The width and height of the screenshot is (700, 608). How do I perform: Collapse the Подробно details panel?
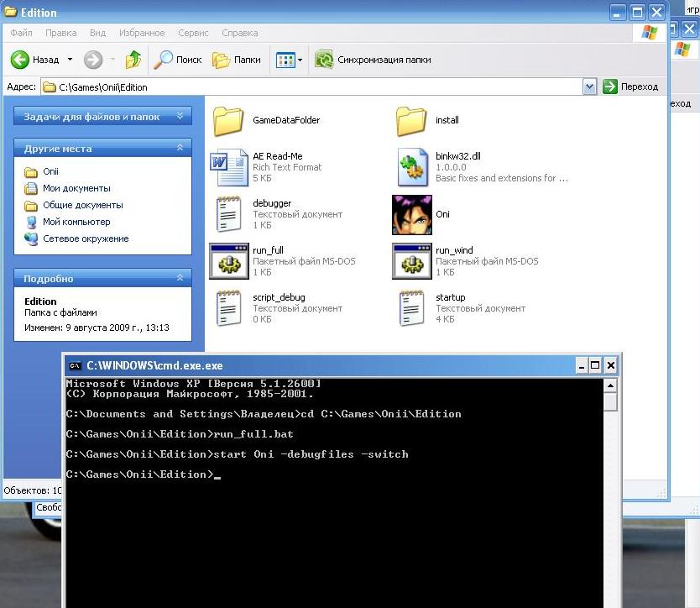click(x=180, y=278)
